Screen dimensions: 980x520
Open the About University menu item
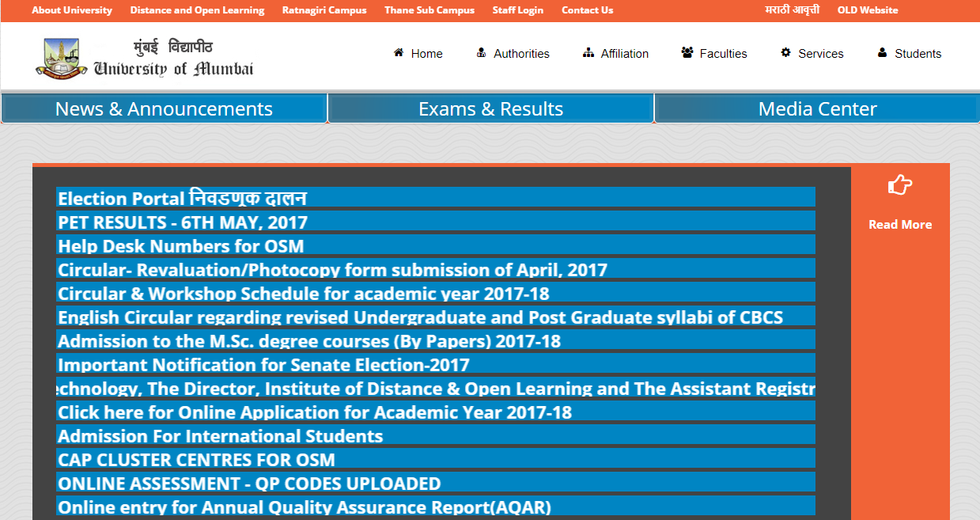(x=72, y=10)
